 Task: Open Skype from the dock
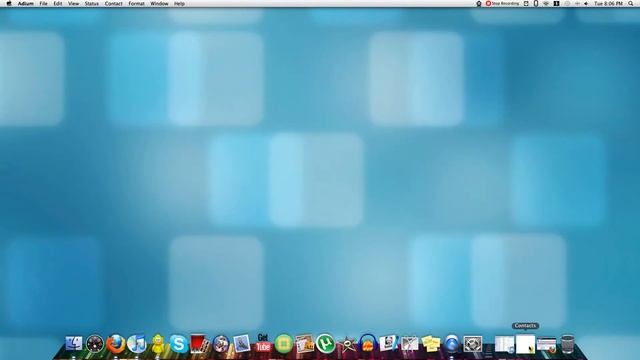pyautogui.click(x=179, y=344)
